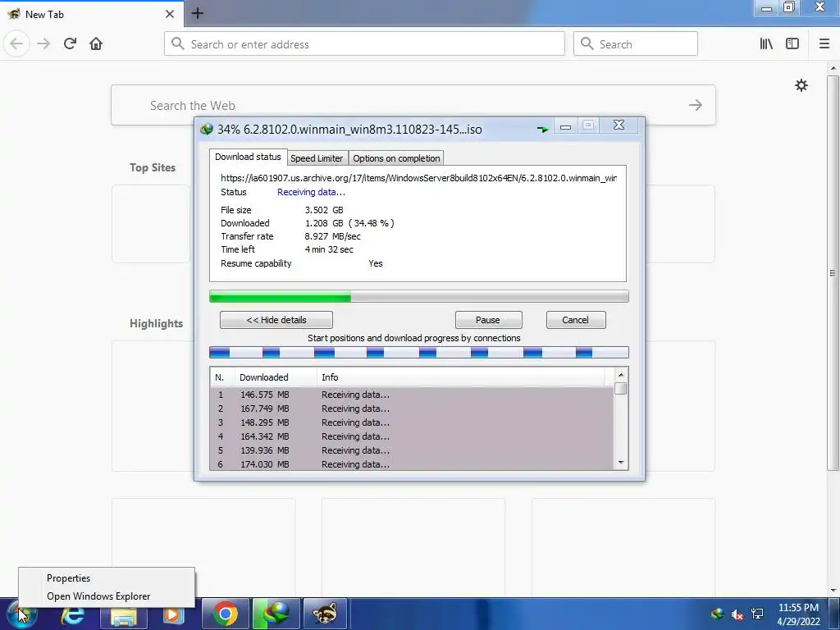Go back using browser back arrow

(16, 43)
